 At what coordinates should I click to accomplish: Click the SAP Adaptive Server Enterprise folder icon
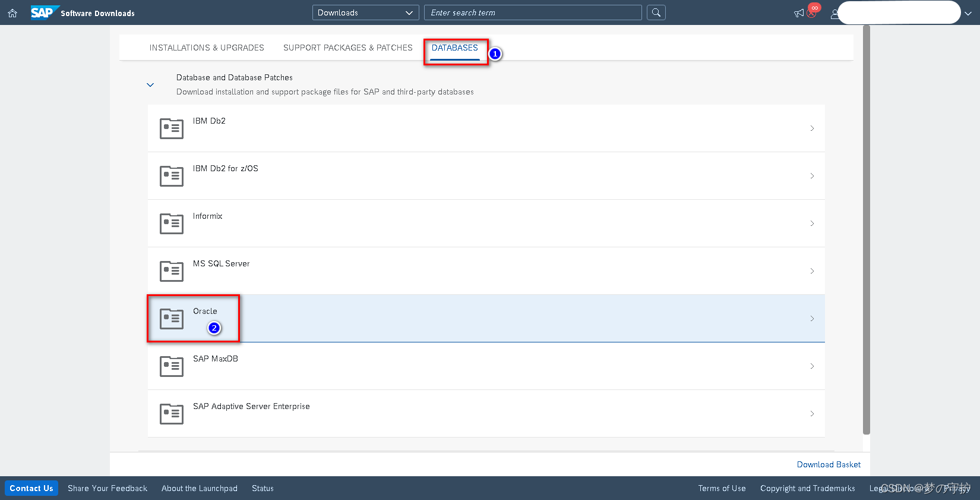coord(172,413)
